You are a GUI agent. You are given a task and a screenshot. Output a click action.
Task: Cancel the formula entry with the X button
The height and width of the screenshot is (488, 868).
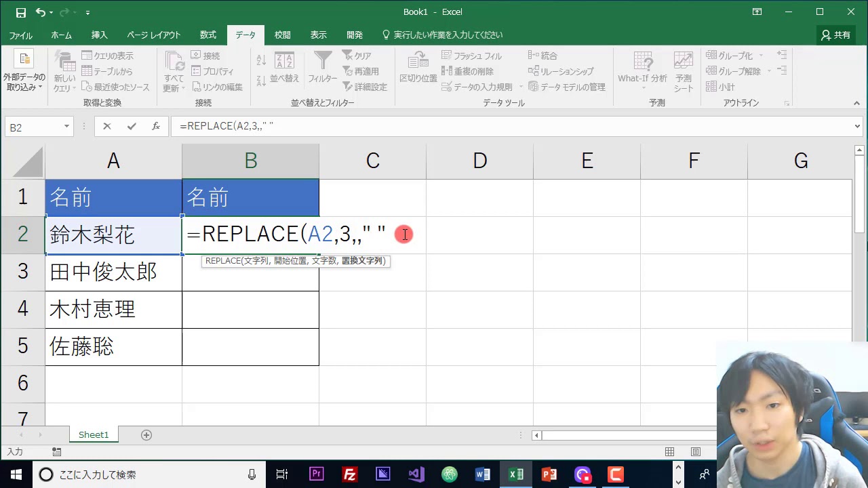106,126
